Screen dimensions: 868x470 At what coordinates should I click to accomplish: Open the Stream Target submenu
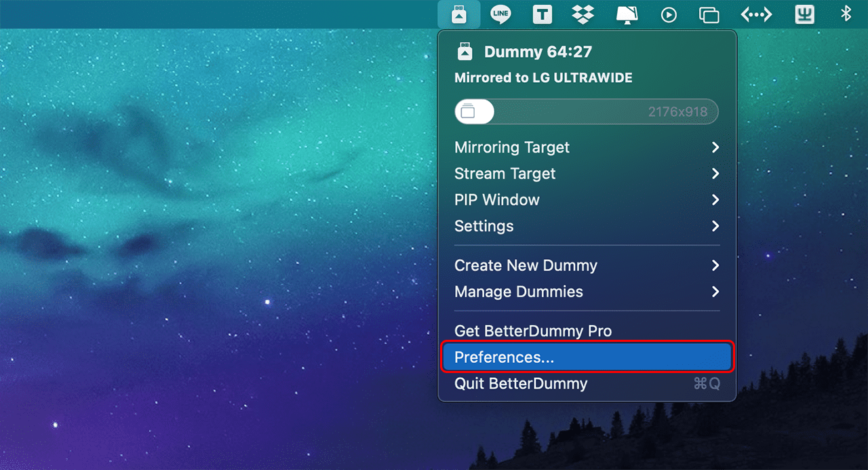coord(587,174)
